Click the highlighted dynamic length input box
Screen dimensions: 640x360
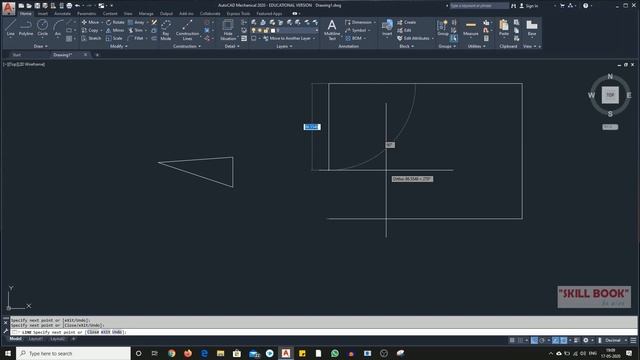click(312, 127)
